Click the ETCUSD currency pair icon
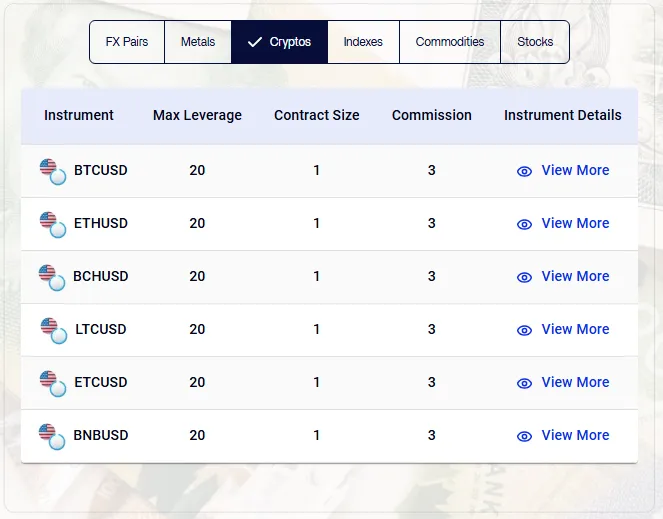663x519 pixels. coord(52,382)
